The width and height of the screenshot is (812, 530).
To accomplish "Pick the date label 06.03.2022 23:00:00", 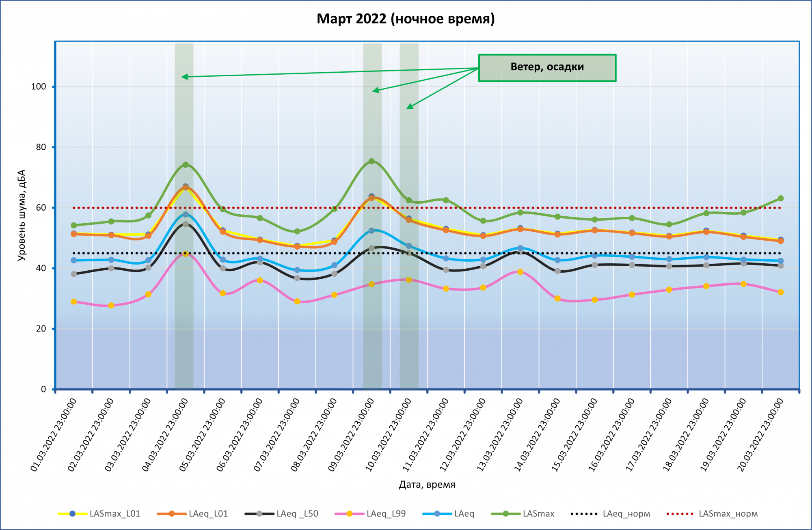I will pos(240,435).
